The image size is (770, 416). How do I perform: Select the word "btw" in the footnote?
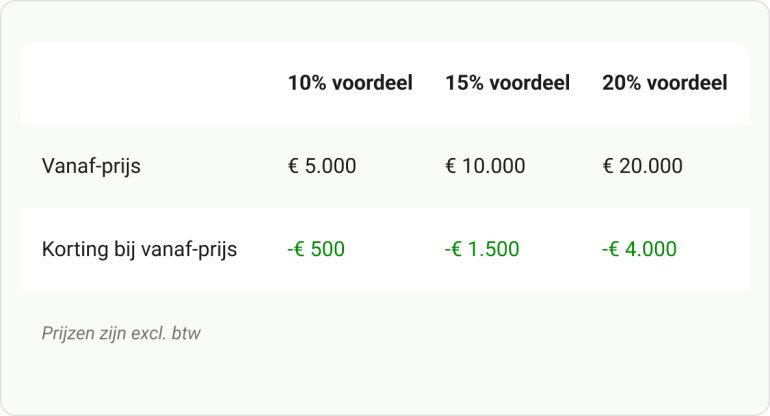186,333
